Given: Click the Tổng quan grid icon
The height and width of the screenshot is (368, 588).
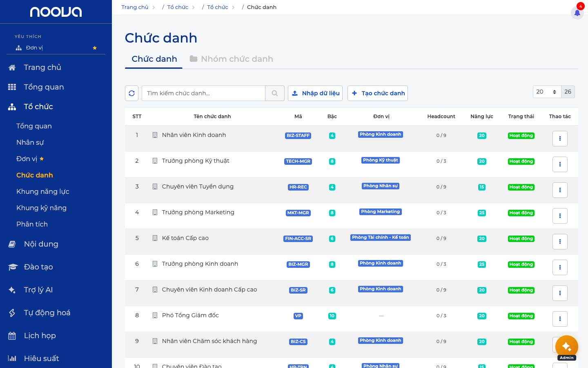Looking at the screenshot, I should tap(12, 87).
